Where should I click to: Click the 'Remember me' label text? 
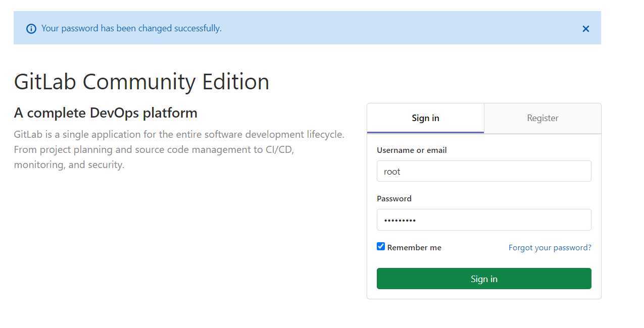414,247
